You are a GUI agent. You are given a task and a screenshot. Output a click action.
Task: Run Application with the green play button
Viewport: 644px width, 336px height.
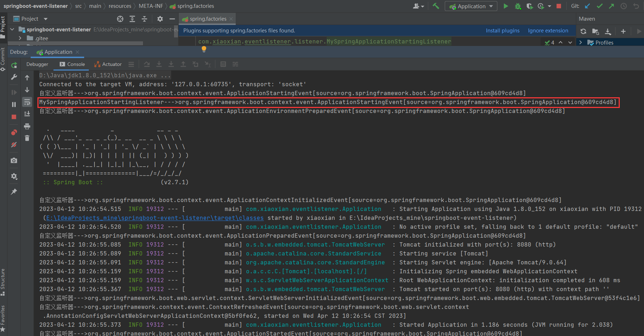[x=506, y=6]
